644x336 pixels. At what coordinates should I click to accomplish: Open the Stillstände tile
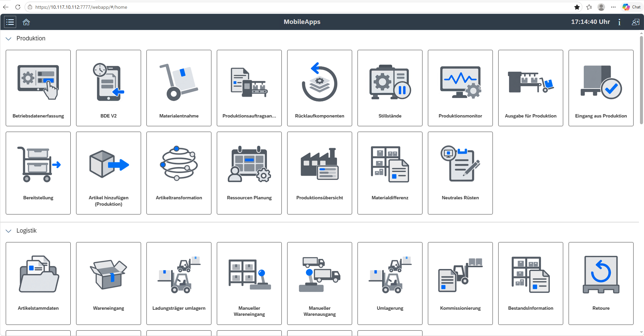tap(390, 88)
